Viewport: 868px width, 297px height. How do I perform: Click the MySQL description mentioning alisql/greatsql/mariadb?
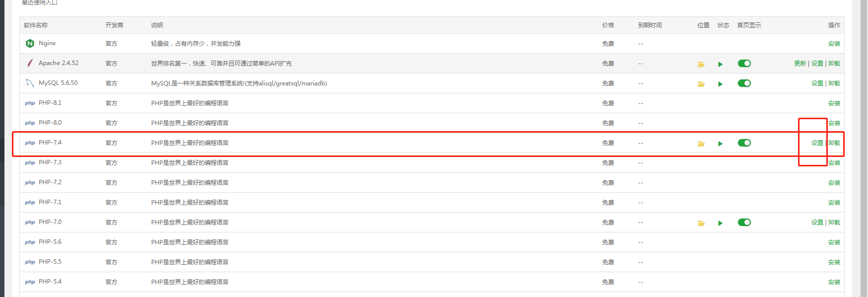coord(239,83)
